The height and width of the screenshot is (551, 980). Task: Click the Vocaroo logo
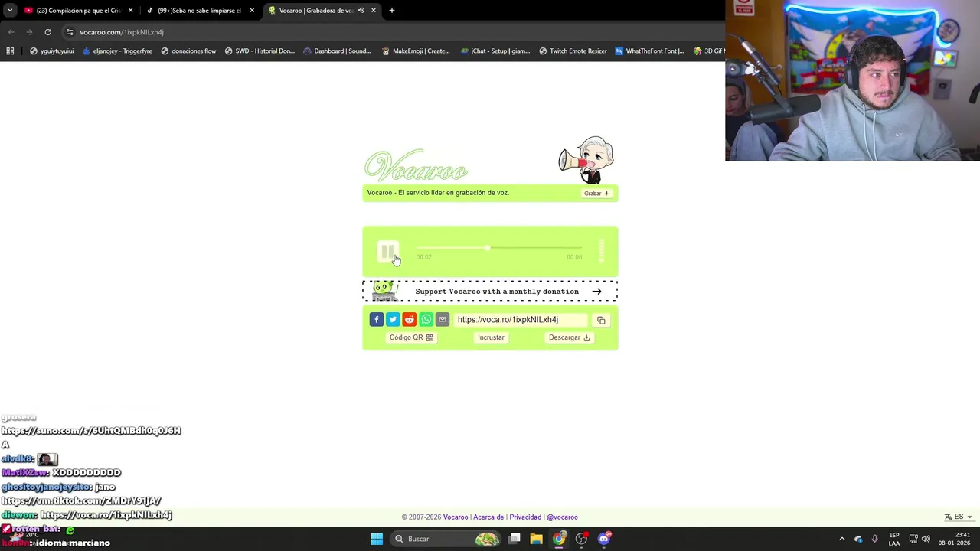[416, 166]
